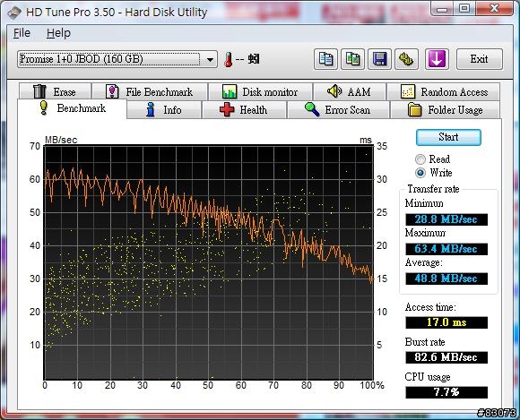Viewport: 520px width, 420px height.
Task: Click the HD Tune title bar icon
Action: (14, 13)
